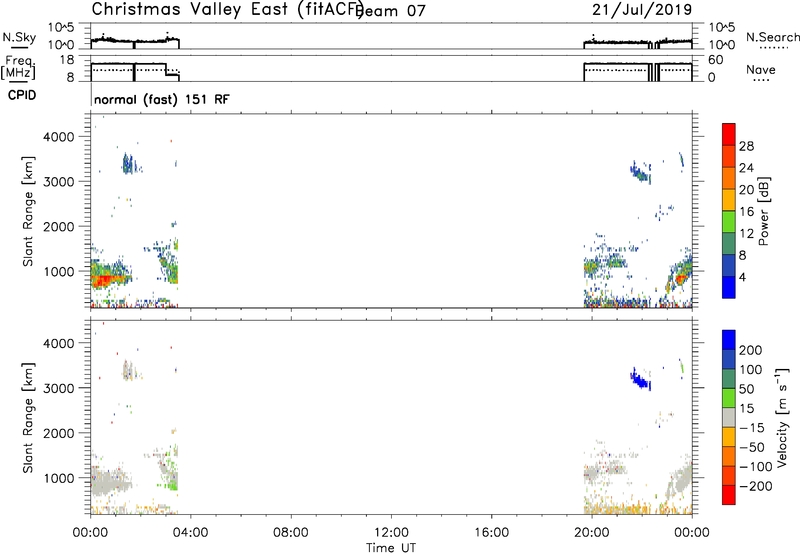
Task: Click the '10^5' tick label beside N.Sky
Action: coord(61,28)
